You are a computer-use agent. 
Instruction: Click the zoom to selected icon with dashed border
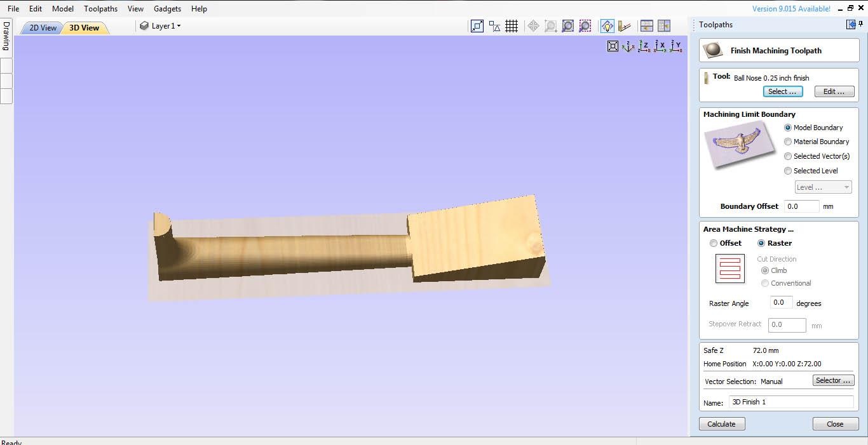(x=585, y=26)
